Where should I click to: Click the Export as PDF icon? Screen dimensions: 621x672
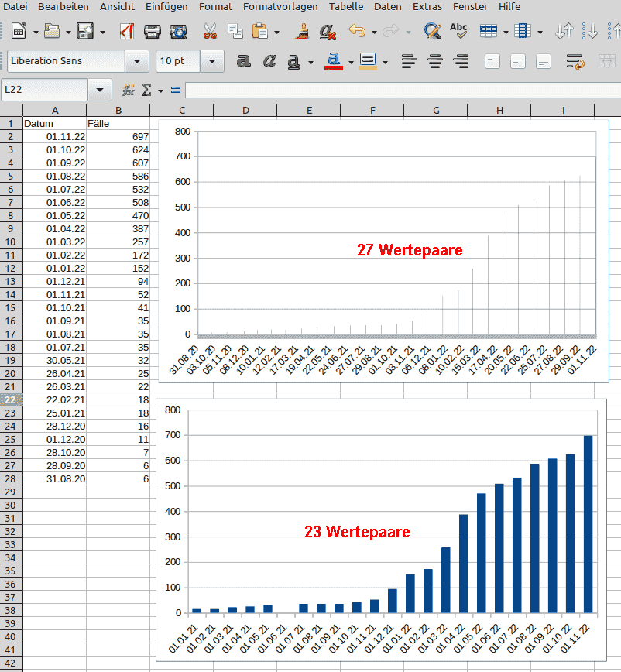pyautogui.click(x=127, y=32)
